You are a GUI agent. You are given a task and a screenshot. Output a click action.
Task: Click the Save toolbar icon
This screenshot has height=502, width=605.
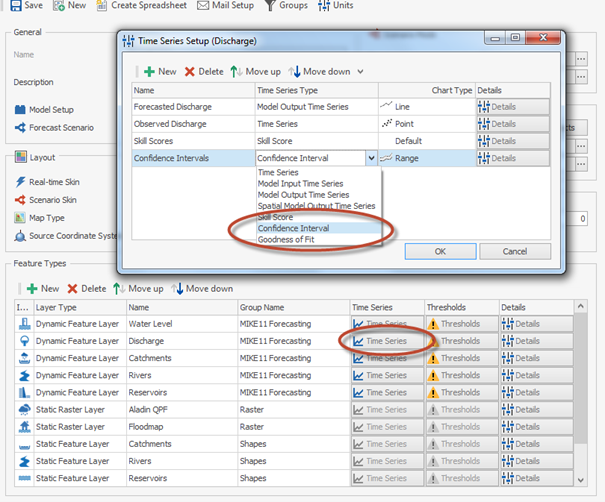click(16, 5)
